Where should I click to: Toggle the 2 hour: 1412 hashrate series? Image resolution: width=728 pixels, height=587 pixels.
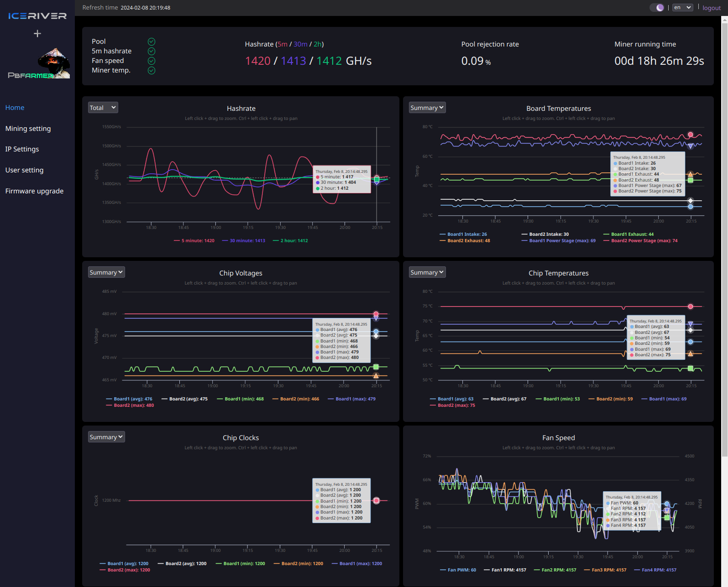[290, 241]
